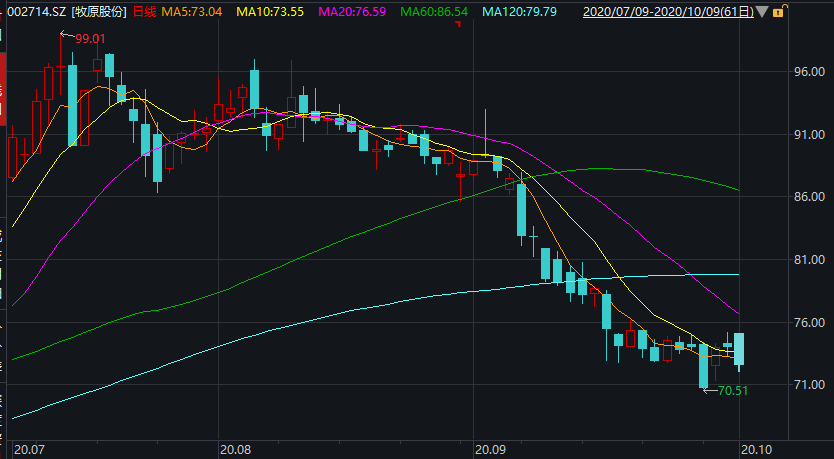Open the date range dropdown triangle
The image size is (834, 459).
coord(762,13)
